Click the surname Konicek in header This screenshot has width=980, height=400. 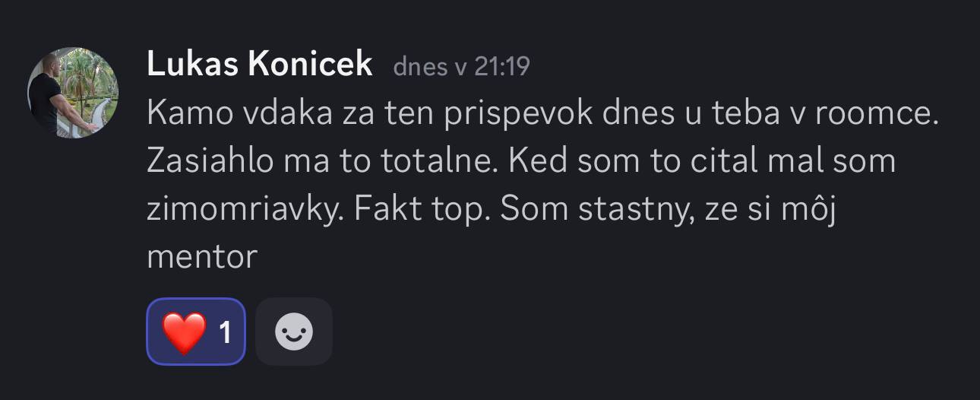coord(311,65)
